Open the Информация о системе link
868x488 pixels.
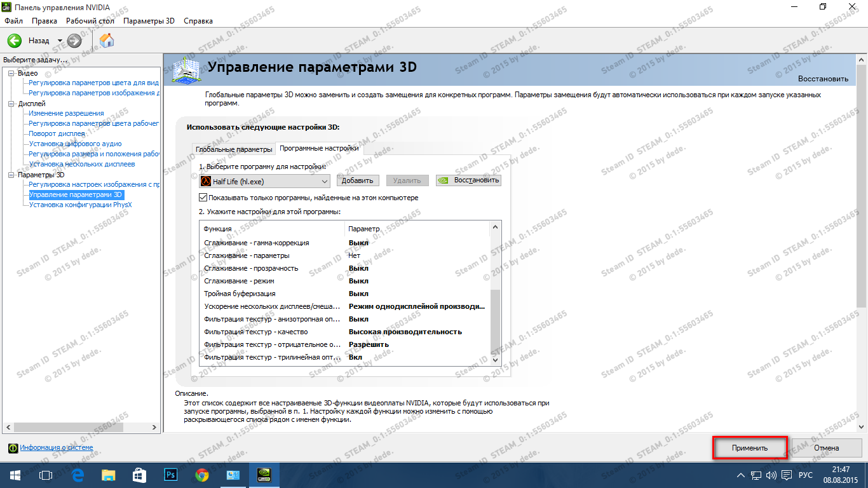pos(56,448)
